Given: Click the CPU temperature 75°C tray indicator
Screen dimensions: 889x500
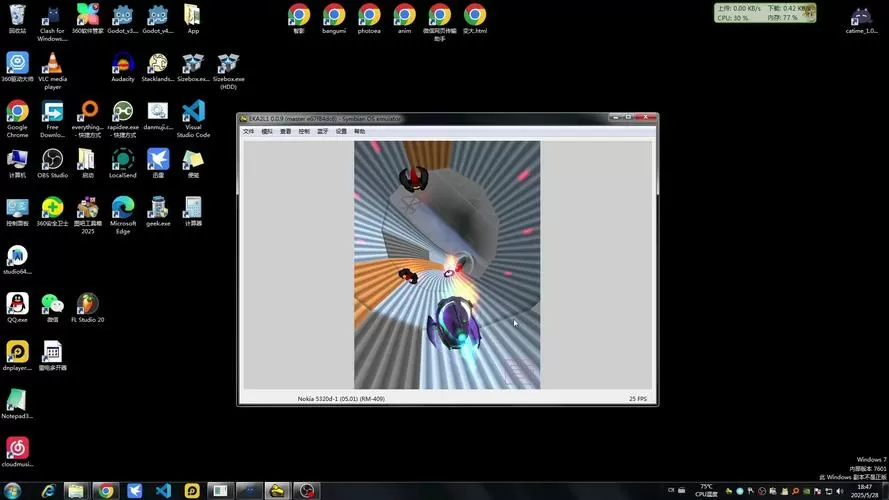Looking at the screenshot, I should [x=706, y=490].
